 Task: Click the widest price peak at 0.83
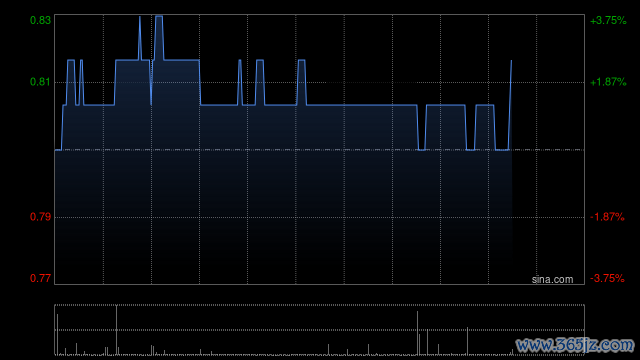point(159,17)
